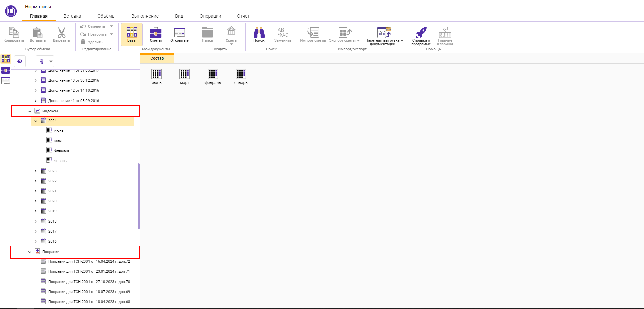Open Экспорт сметы dropdown arrow

(358, 41)
